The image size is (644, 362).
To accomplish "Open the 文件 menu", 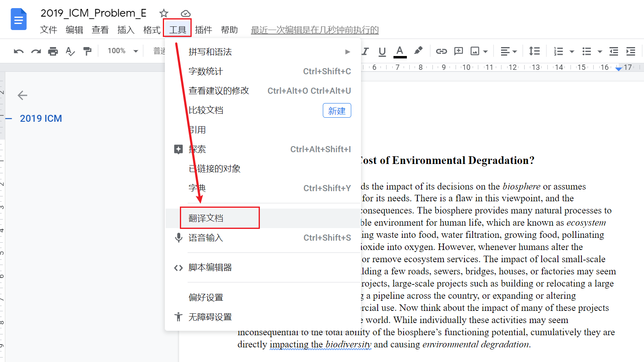I will (x=48, y=30).
